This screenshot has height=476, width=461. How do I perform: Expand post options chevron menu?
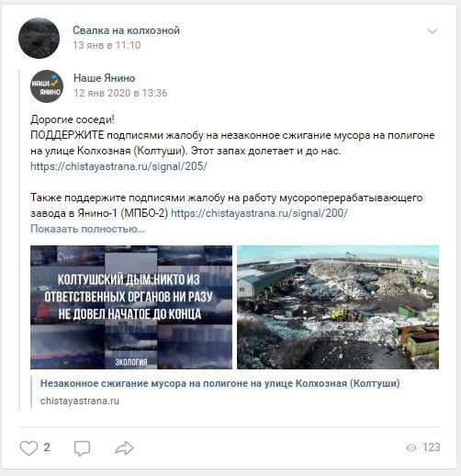433,31
